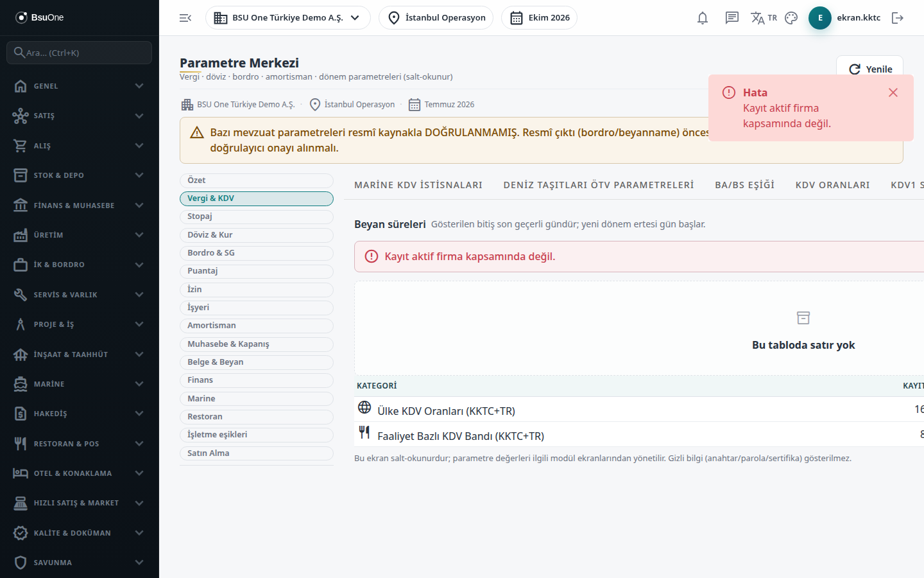
Task: Select İşletme eşikleri category
Action: 257,435
